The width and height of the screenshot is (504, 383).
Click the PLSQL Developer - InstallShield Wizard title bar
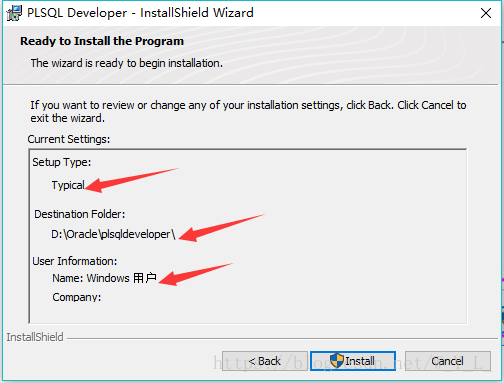point(140,13)
